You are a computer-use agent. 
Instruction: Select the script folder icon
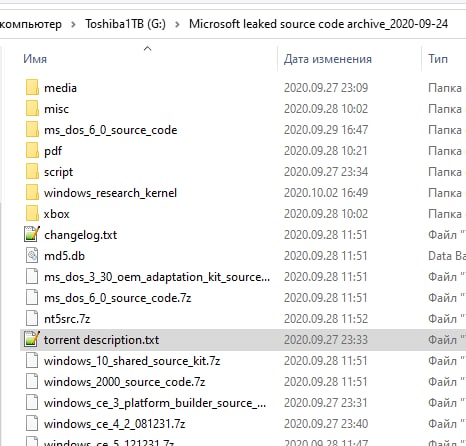coord(32,172)
